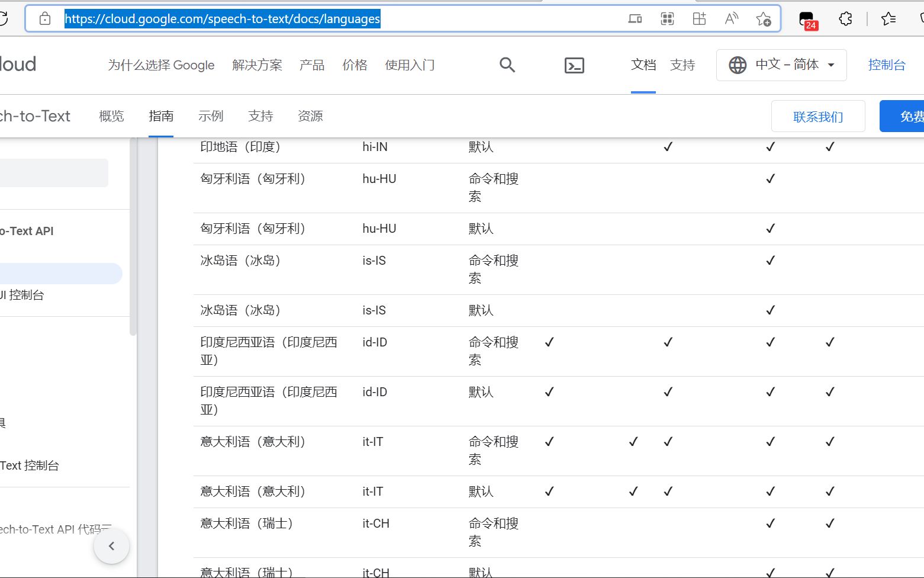Switch to the 文档 tab
Screen dimensions: 924x578
(643, 65)
